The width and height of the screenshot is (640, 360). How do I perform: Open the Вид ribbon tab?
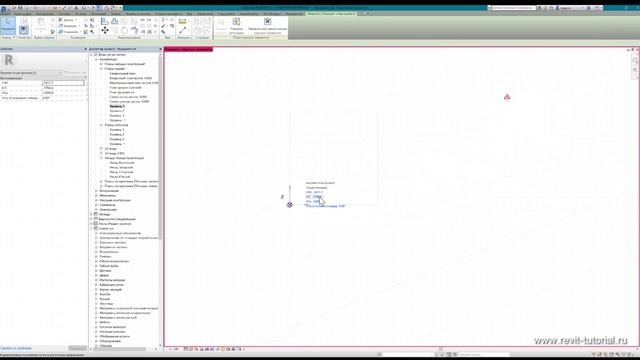[190, 14]
